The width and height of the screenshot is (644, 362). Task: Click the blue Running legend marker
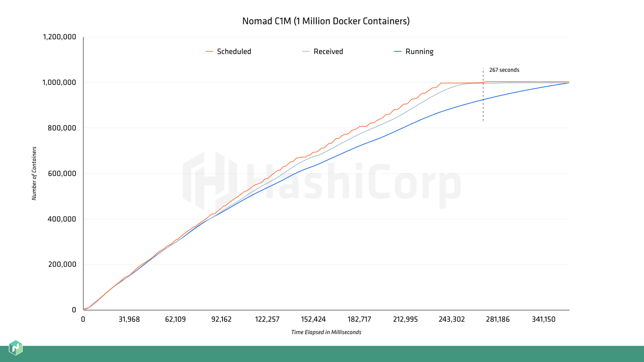pos(397,51)
